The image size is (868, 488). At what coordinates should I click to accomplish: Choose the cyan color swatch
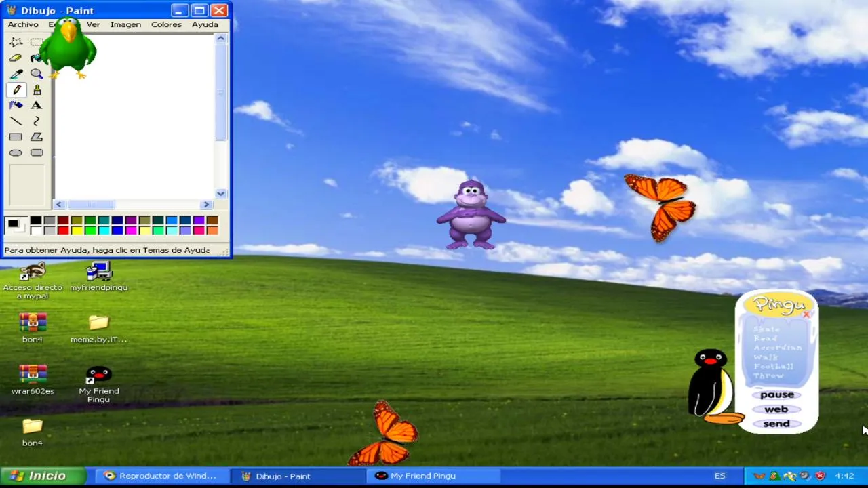[x=104, y=230]
